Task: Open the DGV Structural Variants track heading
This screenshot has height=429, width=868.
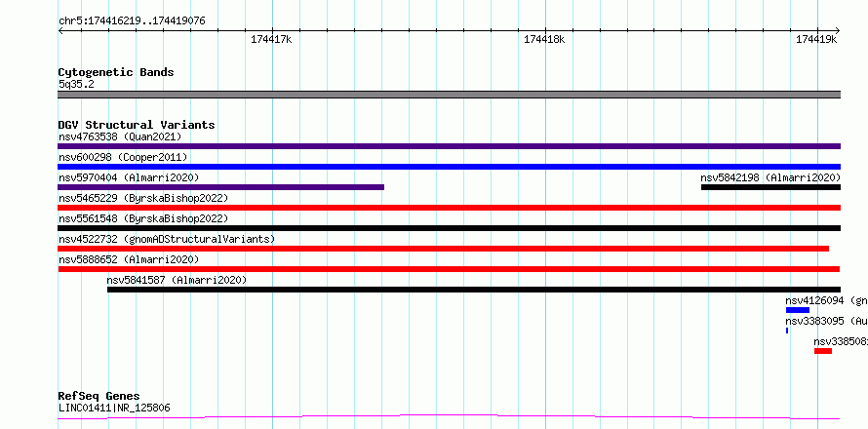Action: [x=137, y=125]
